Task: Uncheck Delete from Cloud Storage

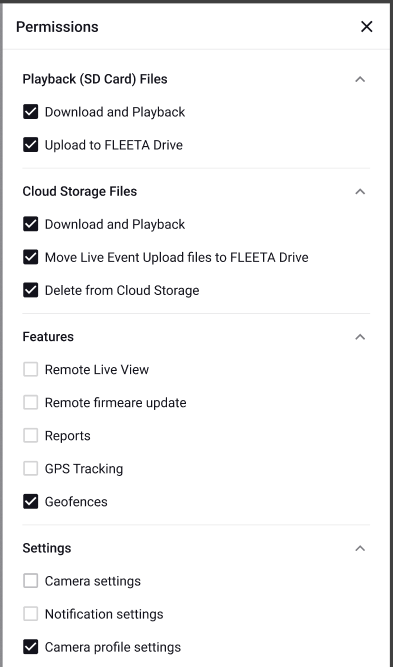Action: tap(31, 291)
